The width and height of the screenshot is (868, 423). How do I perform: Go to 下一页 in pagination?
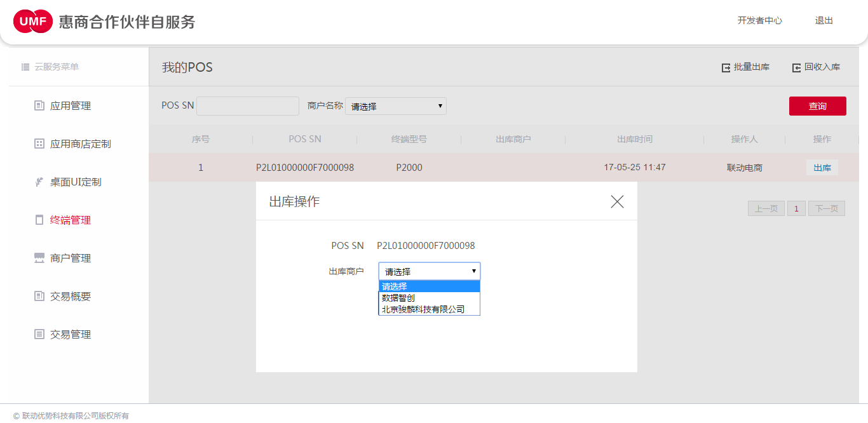(x=826, y=208)
